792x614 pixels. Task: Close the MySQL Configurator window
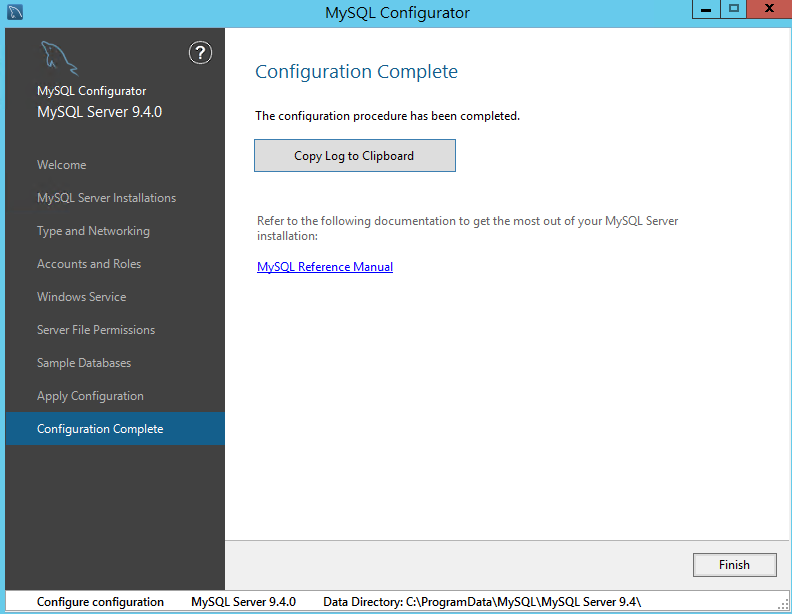click(x=769, y=9)
